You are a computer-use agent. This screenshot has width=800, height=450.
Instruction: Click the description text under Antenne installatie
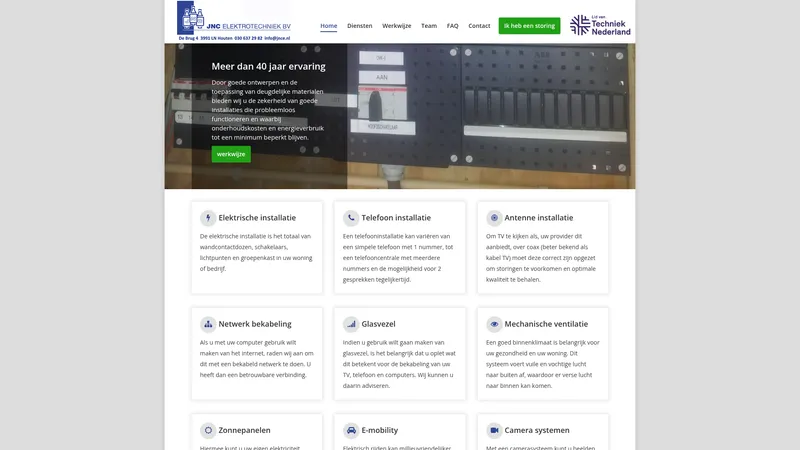[x=541, y=258]
